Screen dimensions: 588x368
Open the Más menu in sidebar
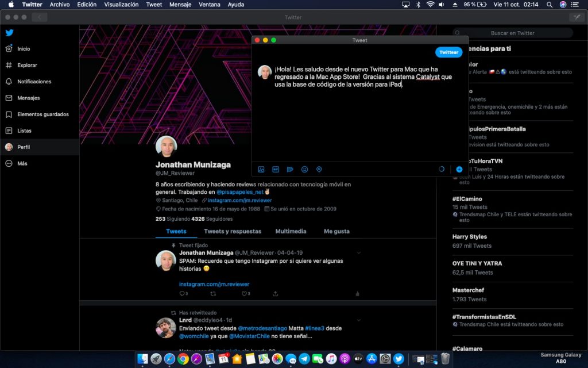[22, 163]
